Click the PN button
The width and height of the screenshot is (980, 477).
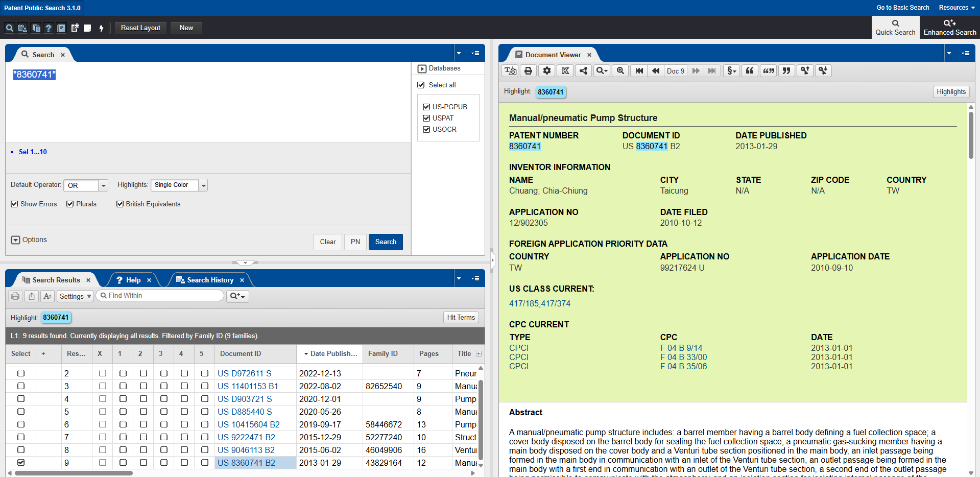[x=355, y=242]
